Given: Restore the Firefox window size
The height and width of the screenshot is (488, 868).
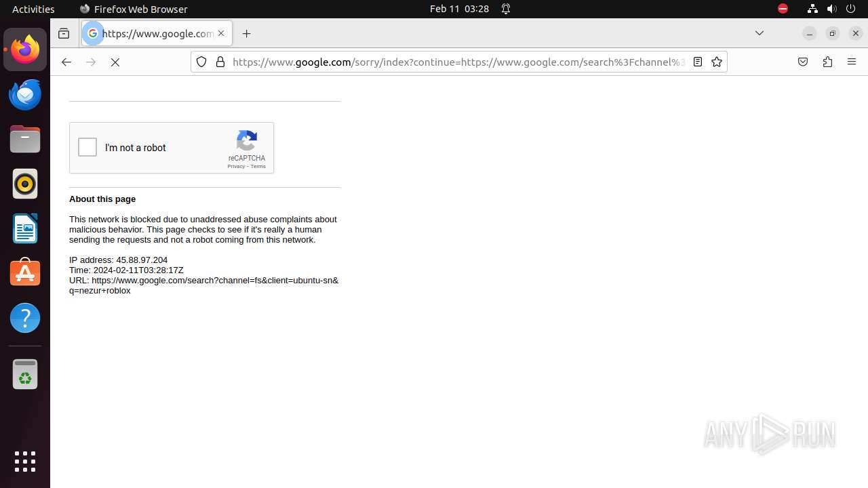Looking at the screenshot, I should [x=833, y=33].
